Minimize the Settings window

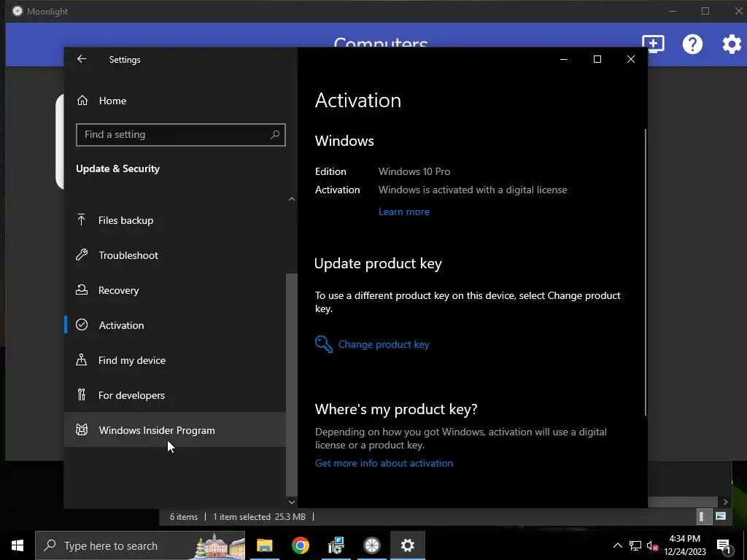[564, 59]
